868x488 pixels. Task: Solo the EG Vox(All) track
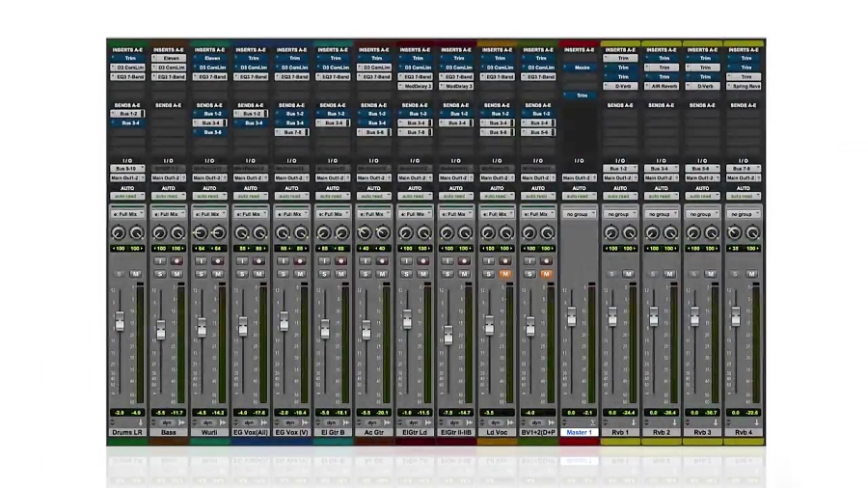tap(242, 274)
